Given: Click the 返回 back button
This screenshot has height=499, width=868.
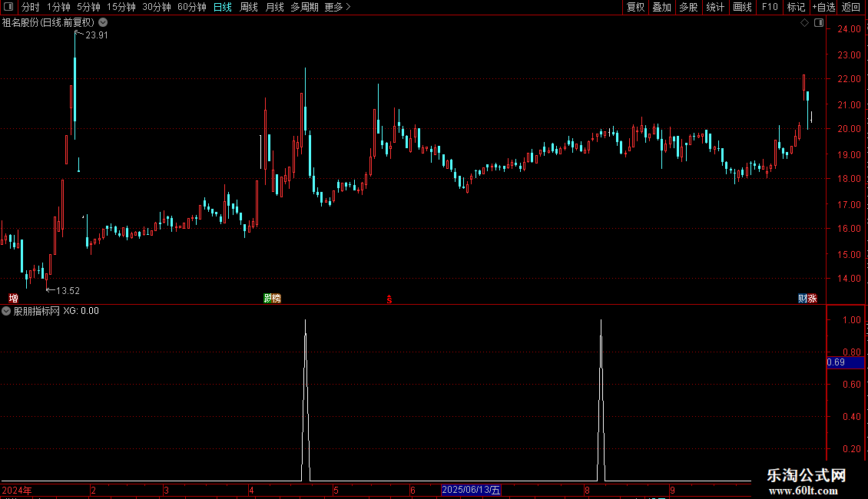Looking at the screenshot, I should pyautogui.click(x=851, y=7).
